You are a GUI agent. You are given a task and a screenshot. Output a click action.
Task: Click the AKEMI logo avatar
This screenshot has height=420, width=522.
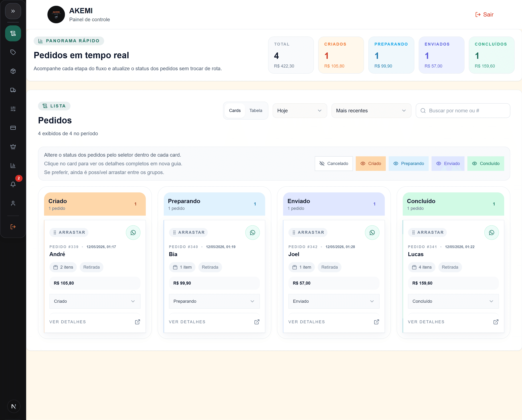[x=56, y=15]
